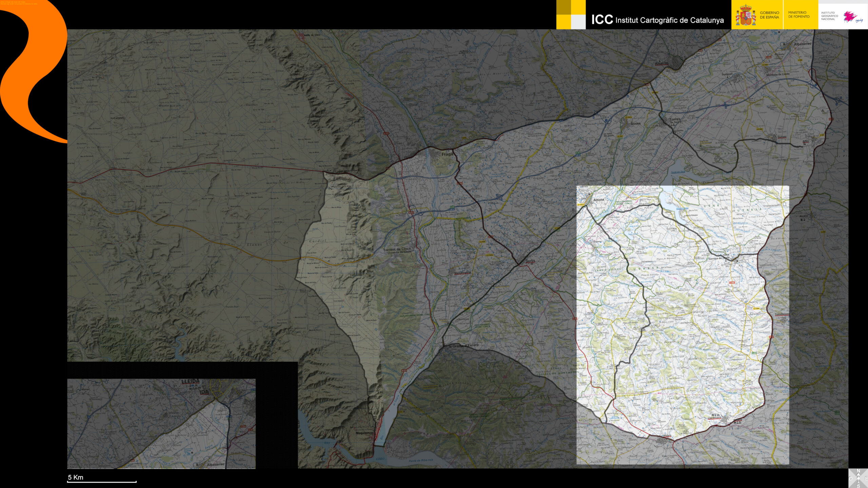The height and width of the screenshot is (488, 868).
Task: Click the O (west) marker on the compass
Action: click(850, 479)
